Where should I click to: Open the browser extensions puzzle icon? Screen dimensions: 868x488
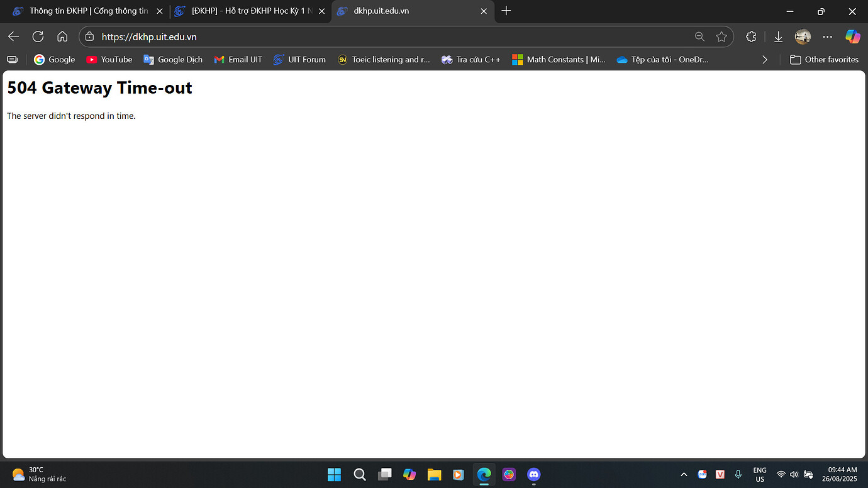point(751,36)
